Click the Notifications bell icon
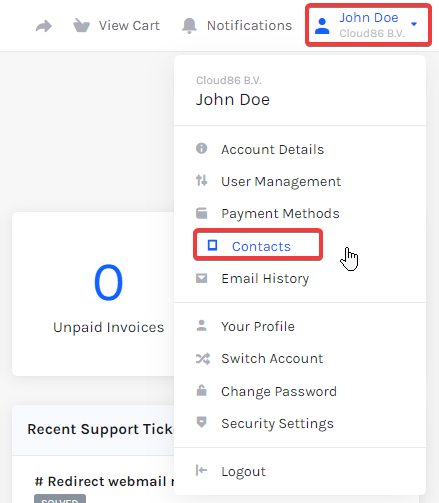The width and height of the screenshot is (439, 503). tap(189, 26)
